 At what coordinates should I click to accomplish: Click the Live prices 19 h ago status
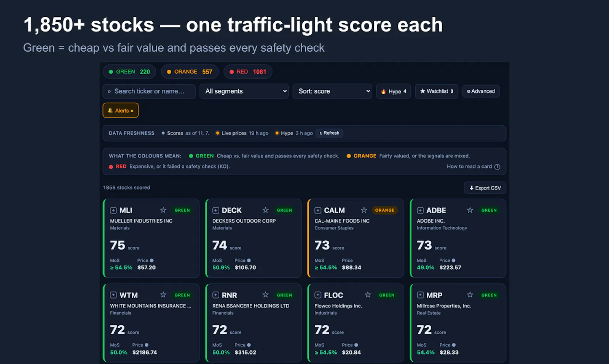pos(242,133)
